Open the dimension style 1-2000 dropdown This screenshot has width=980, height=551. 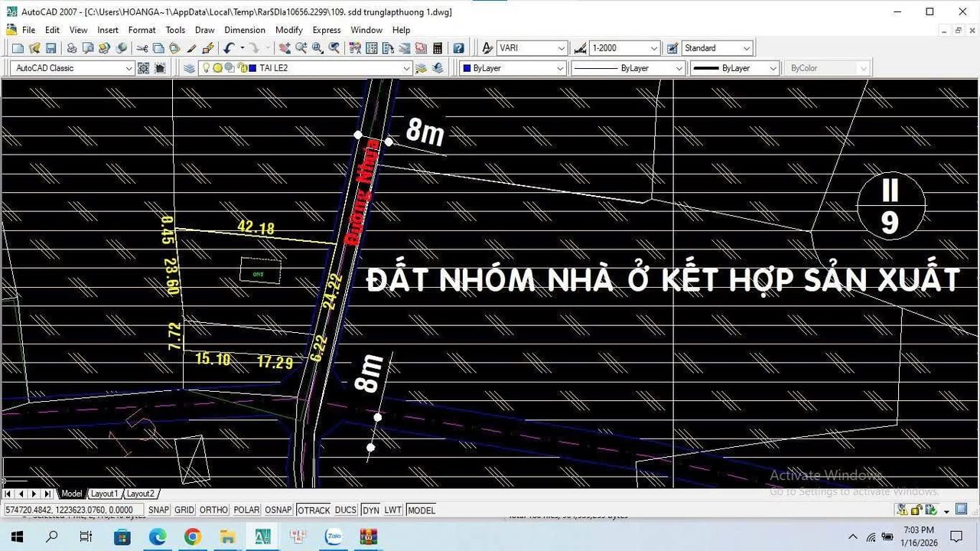pos(655,47)
